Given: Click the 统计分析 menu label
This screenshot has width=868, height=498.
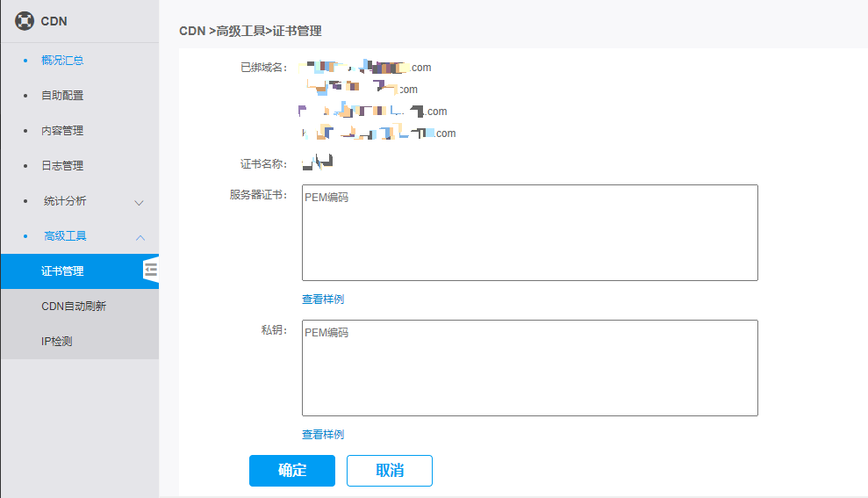Looking at the screenshot, I should click(65, 201).
